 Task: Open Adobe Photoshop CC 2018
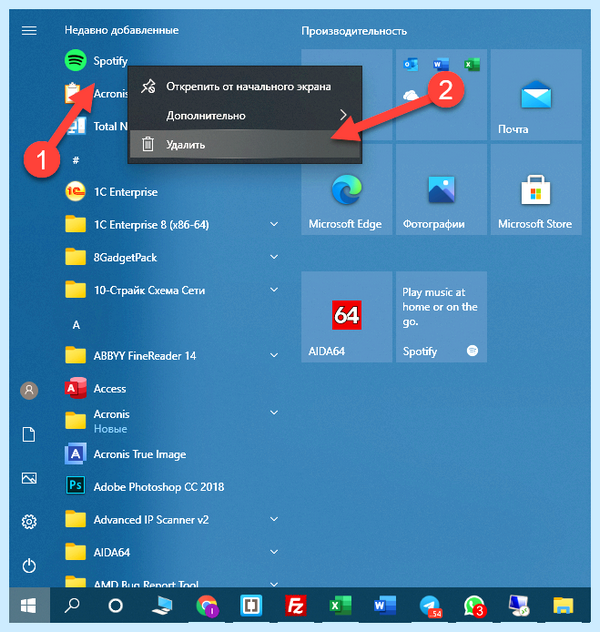click(144, 487)
